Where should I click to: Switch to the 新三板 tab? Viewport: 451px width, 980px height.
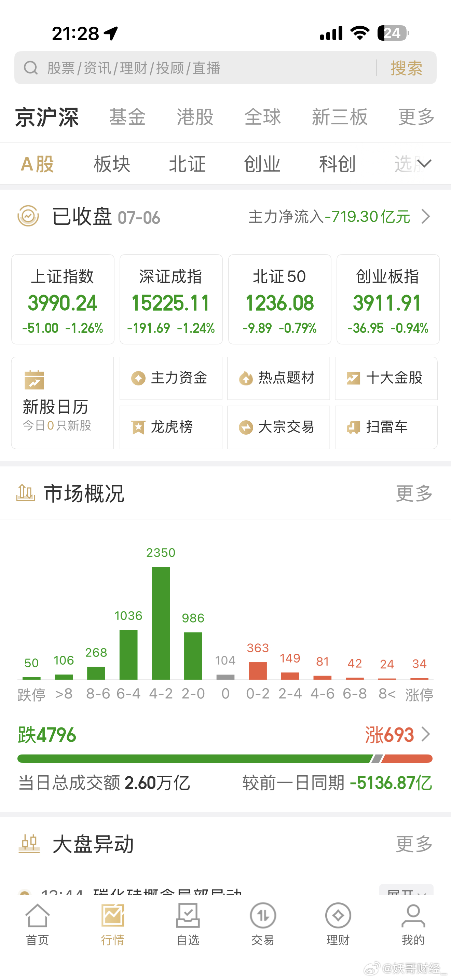coord(340,117)
